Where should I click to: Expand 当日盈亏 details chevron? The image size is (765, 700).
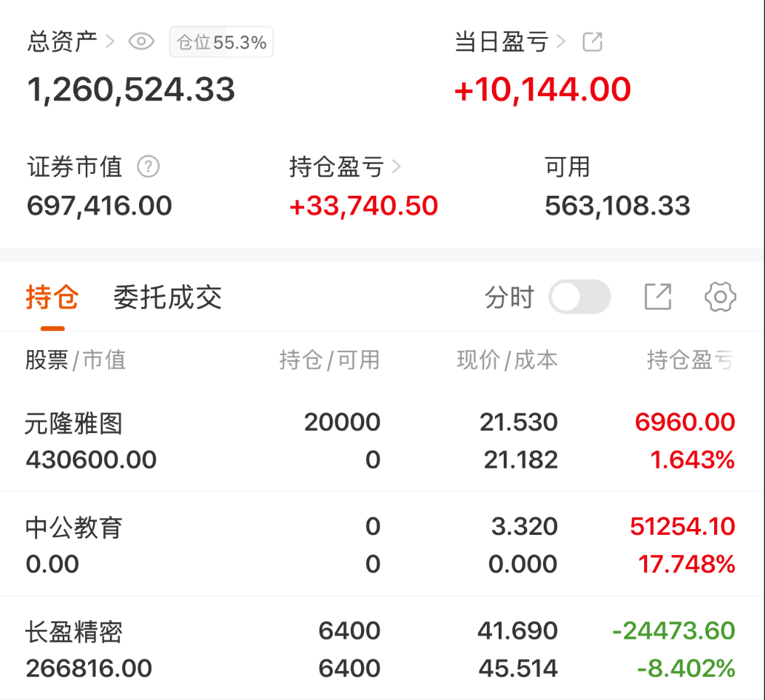(561, 41)
